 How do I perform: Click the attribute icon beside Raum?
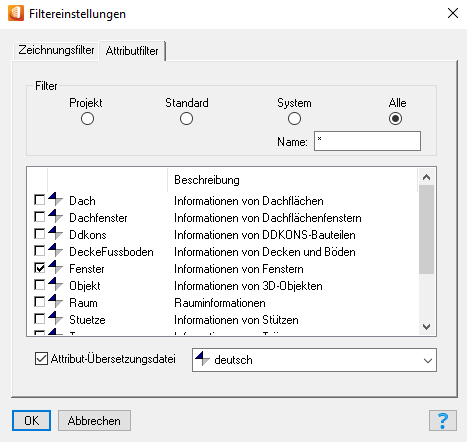[55, 301]
